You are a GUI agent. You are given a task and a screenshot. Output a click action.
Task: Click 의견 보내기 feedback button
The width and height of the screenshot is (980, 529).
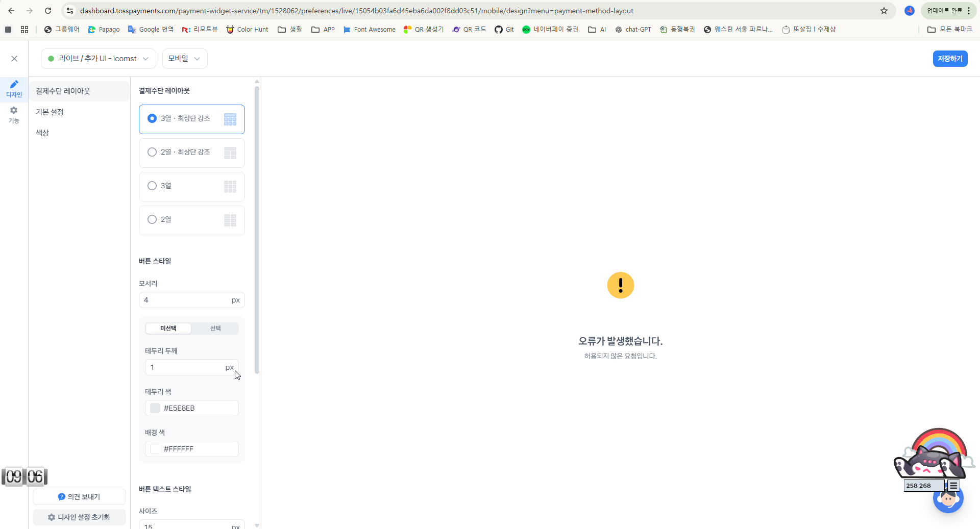pos(79,497)
